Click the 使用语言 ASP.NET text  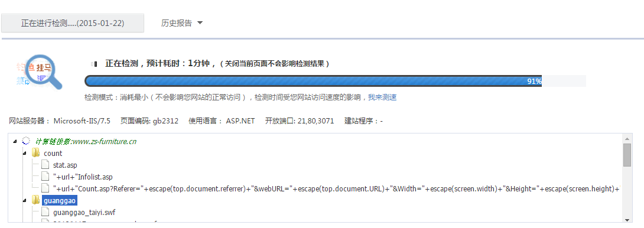pyautogui.click(x=222, y=120)
